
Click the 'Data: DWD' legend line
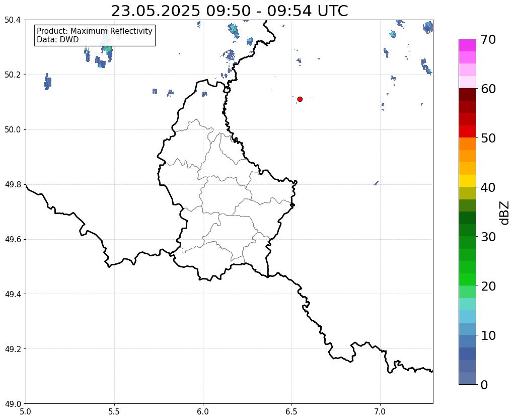pos(58,39)
